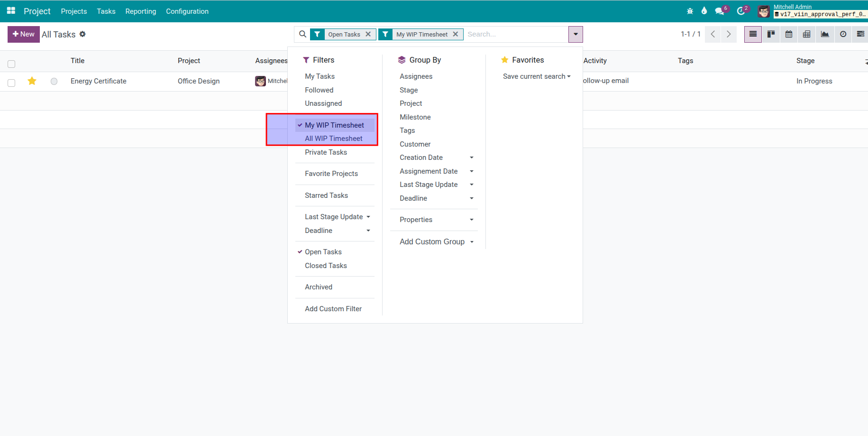The height and width of the screenshot is (436, 868).
Task: Open the activities clock notifications
Action: click(x=741, y=10)
